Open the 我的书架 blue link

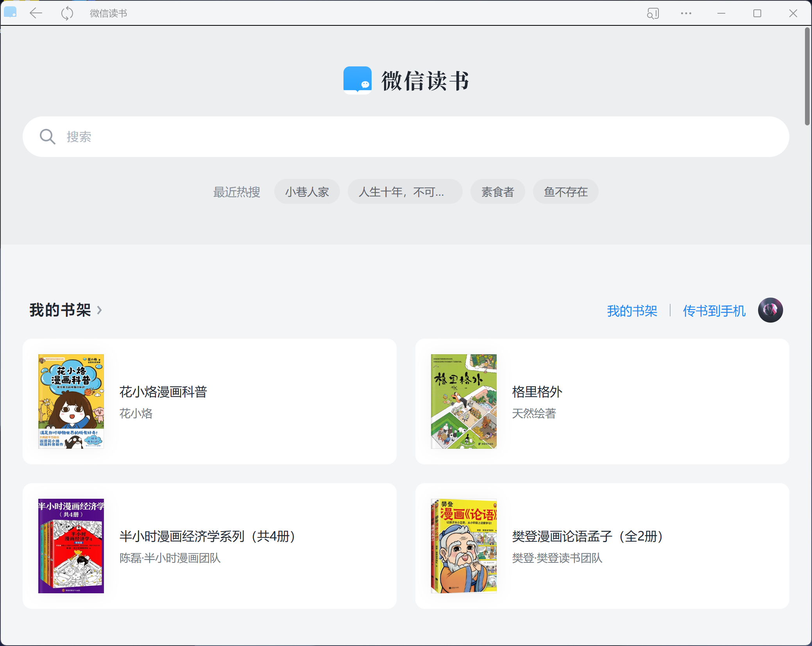coord(632,311)
